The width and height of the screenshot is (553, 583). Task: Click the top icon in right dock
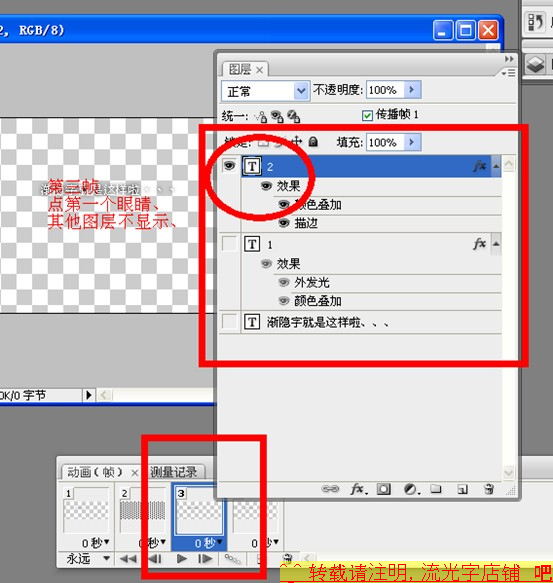click(x=536, y=22)
